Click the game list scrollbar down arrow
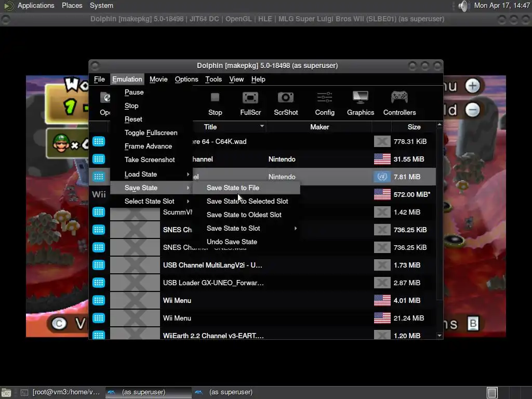The width and height of the screenshot is (532, 399). click(x=440, y=336)
